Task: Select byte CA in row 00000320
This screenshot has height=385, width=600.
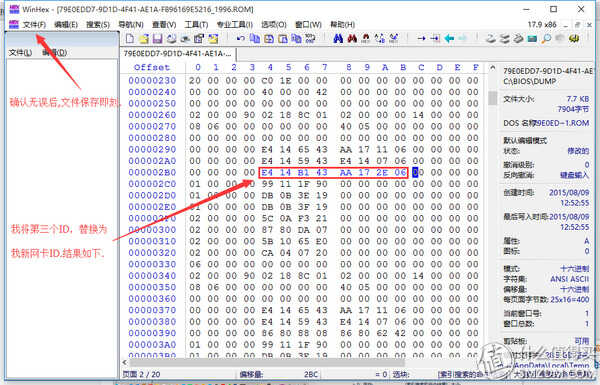Action: pyautogui.click(x=267, y=253)
